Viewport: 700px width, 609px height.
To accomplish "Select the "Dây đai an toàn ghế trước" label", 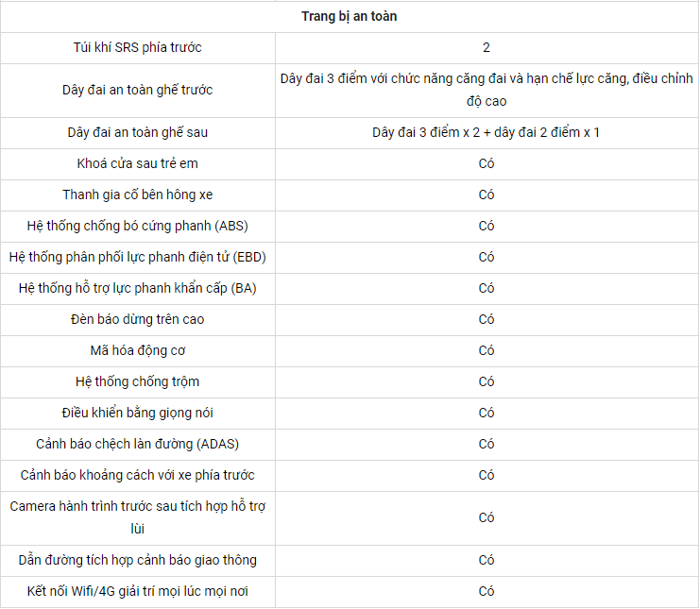I will 138,90.
